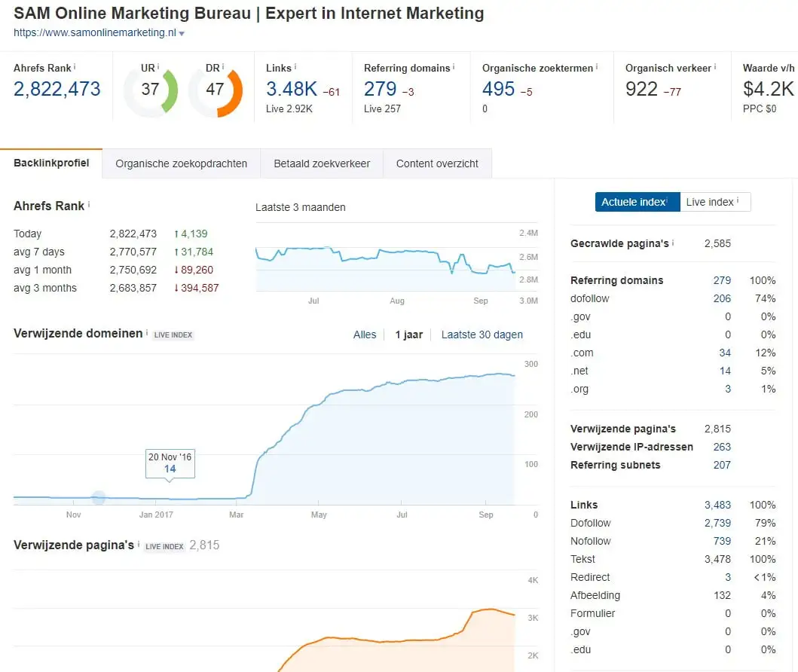This screenshot has height=672, width=798.
Task: Click the info icon beside DR
Action: tap(223, 66)
